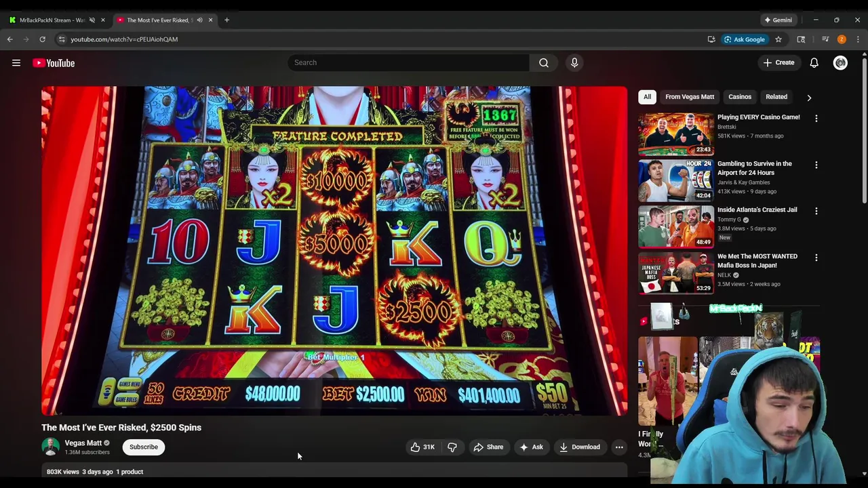Viewport: 868px width, 488px height.
Task: Open Chrome profile avatar
Action: [x=842, y=39]
